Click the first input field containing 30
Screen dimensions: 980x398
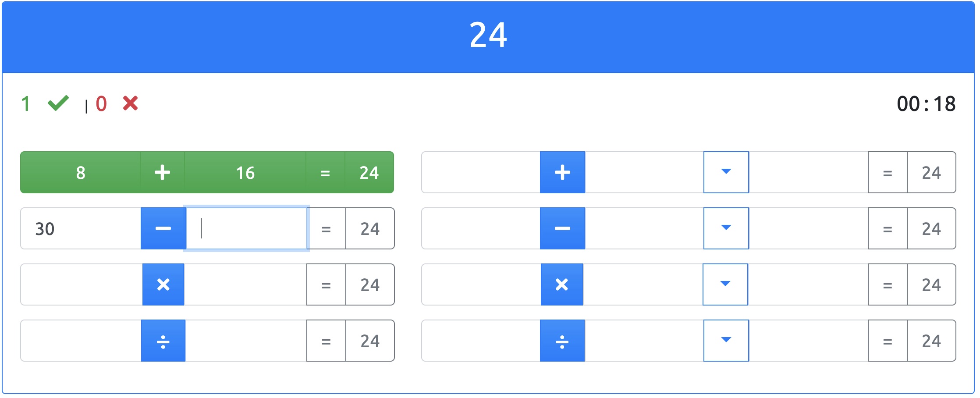point(81,228)
